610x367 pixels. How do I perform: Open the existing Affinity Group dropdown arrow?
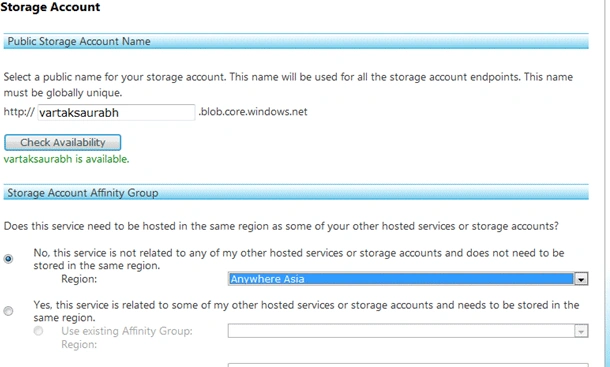pos(581,331)
